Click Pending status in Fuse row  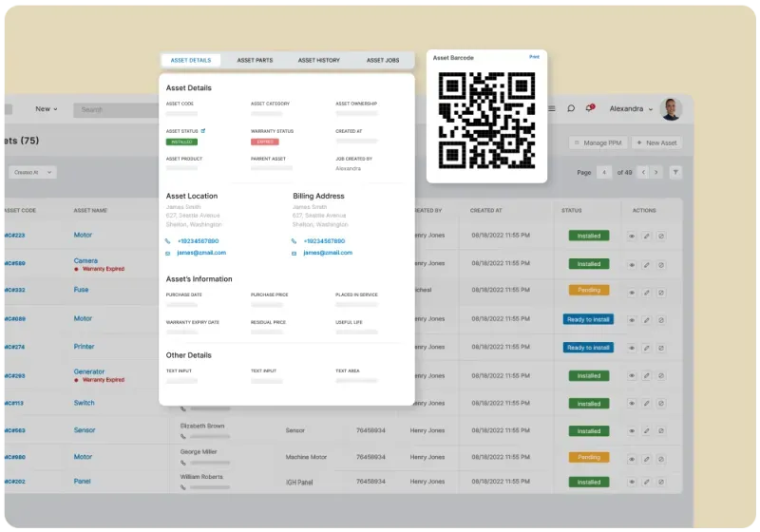tap(589, 290)
